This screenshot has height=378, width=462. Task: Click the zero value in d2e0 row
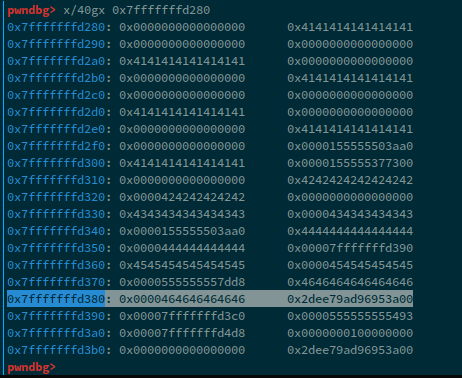[x=182, y=129]
